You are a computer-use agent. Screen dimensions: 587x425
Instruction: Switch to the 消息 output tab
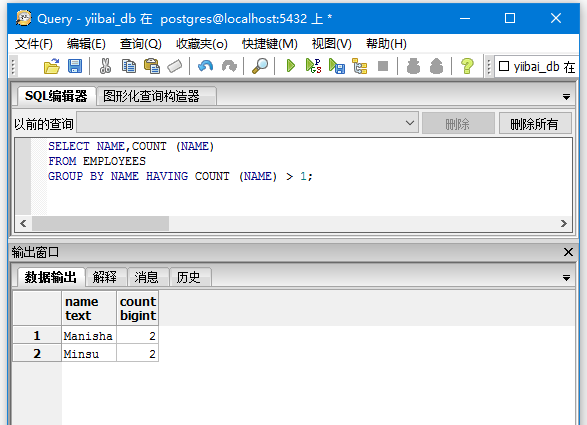[x=146, y=277]
